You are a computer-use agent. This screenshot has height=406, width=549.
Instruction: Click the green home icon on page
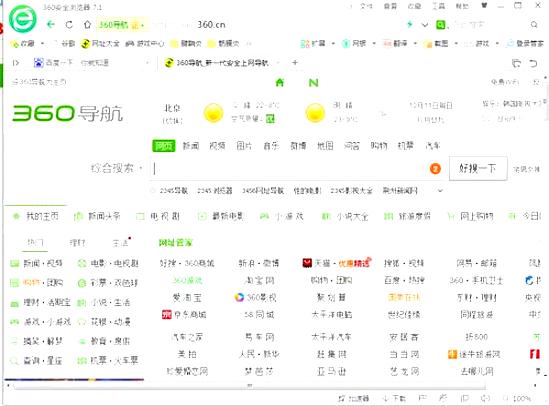(279, 83)
